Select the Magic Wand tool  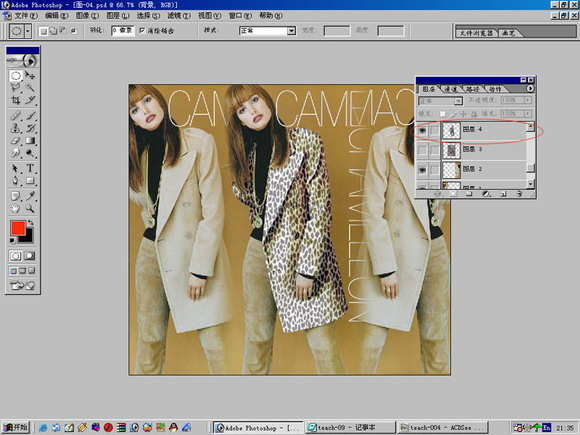[30, 88]
